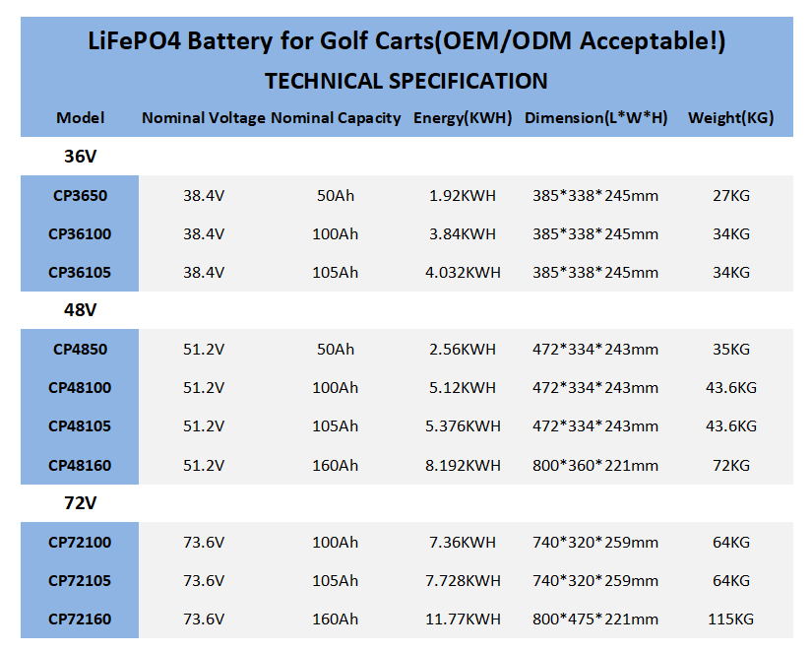Click the CP72100 model cell

pos(80,543)
